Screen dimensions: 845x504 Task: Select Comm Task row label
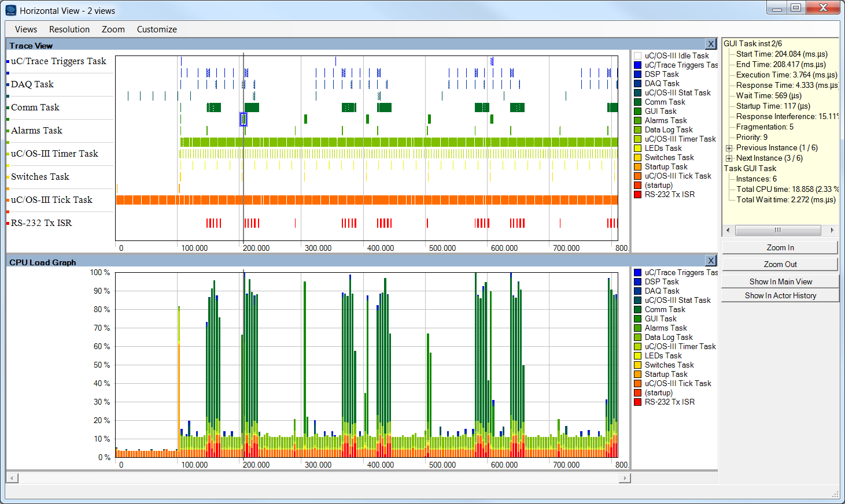[x=35, y=108]
